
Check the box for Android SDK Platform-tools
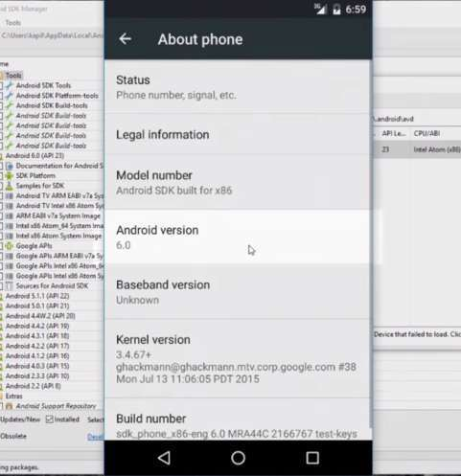pyautogui.click(x=1, y=96)
